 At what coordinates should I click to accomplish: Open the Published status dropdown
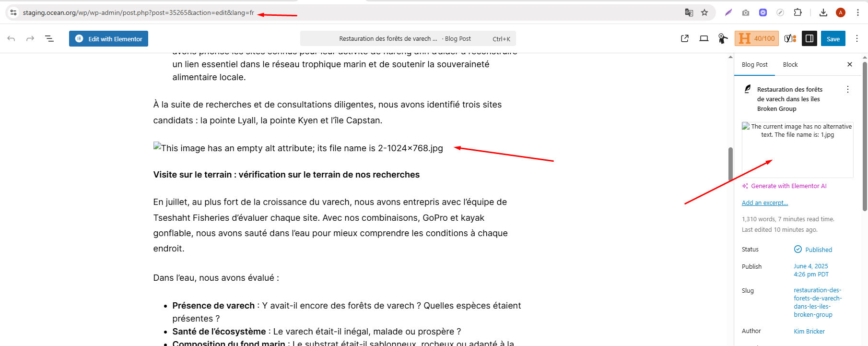tap(813, 250)
